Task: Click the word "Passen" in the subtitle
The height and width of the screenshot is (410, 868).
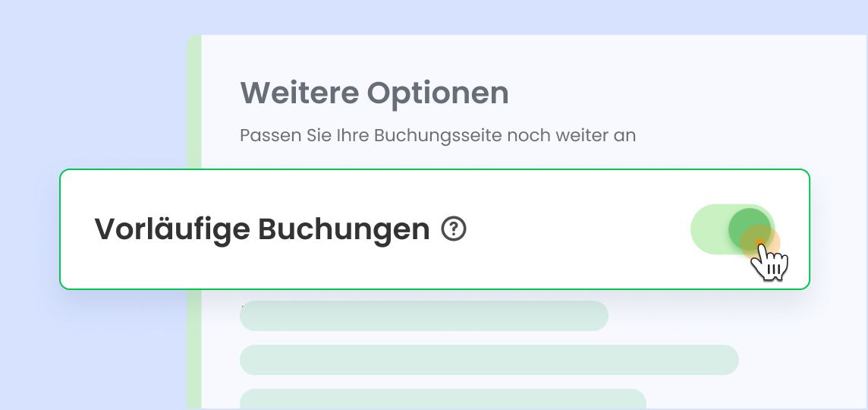Action: pos(263,136)
